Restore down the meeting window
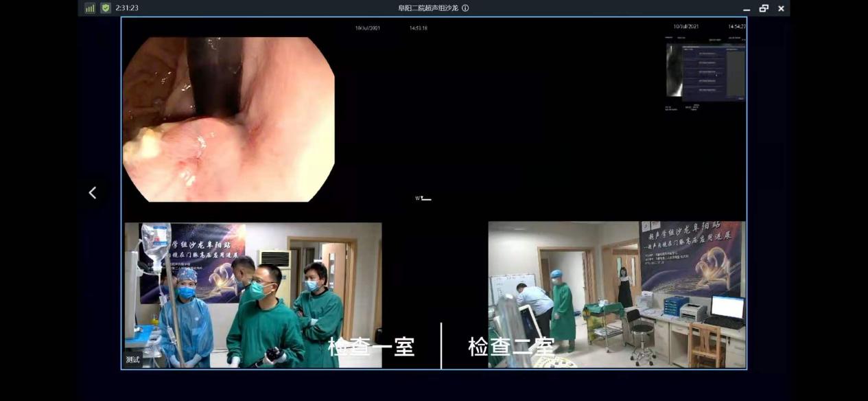Viewport: 868px width, 401px height. [x=764, y=8]
